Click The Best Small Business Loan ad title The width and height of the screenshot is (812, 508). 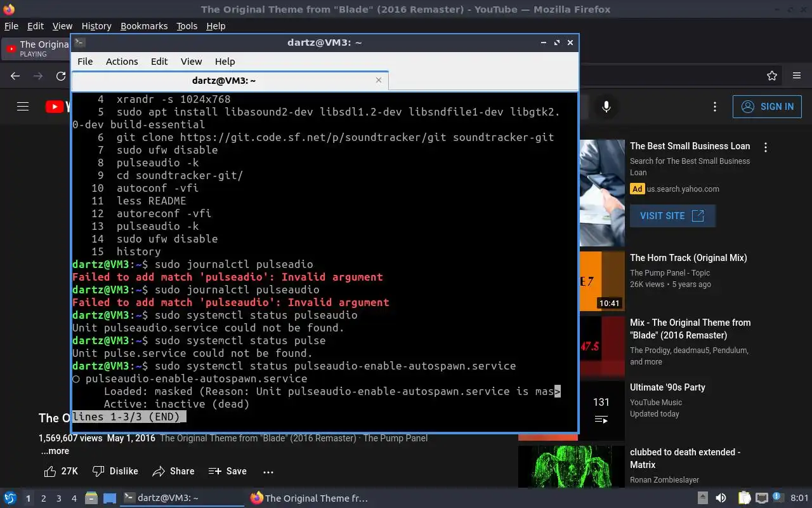click(x=690, y=146)
